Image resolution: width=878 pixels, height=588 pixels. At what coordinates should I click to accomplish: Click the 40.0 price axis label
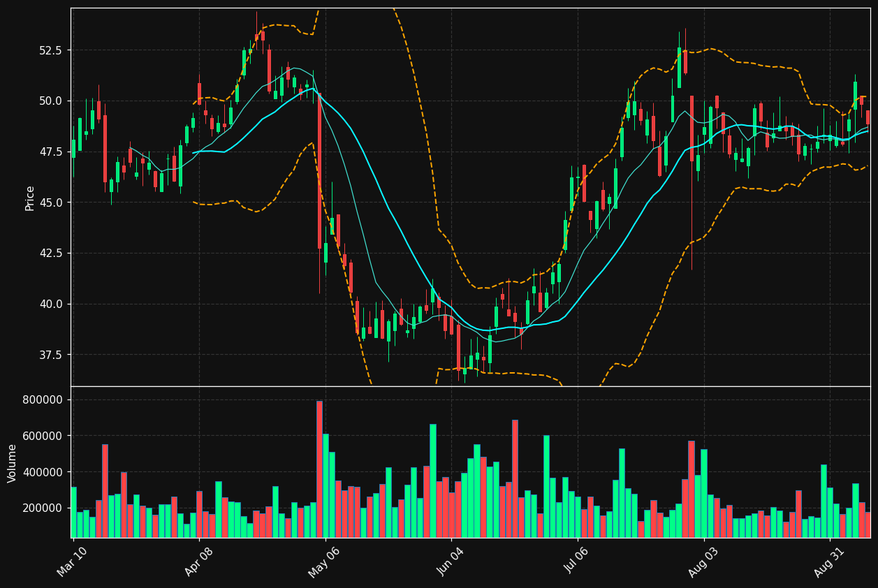coord(51,304)
